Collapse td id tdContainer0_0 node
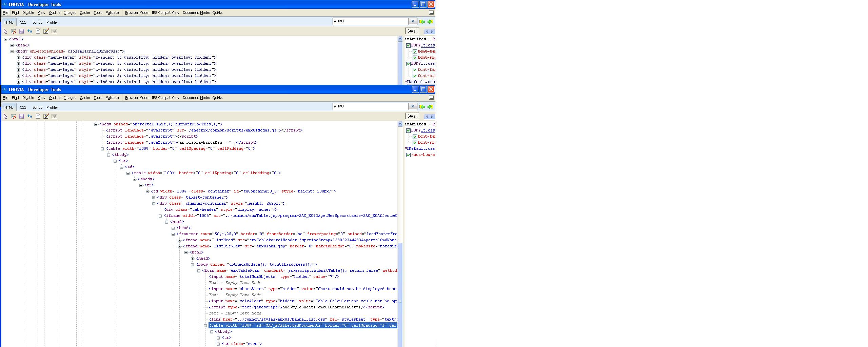 point(147,191)
